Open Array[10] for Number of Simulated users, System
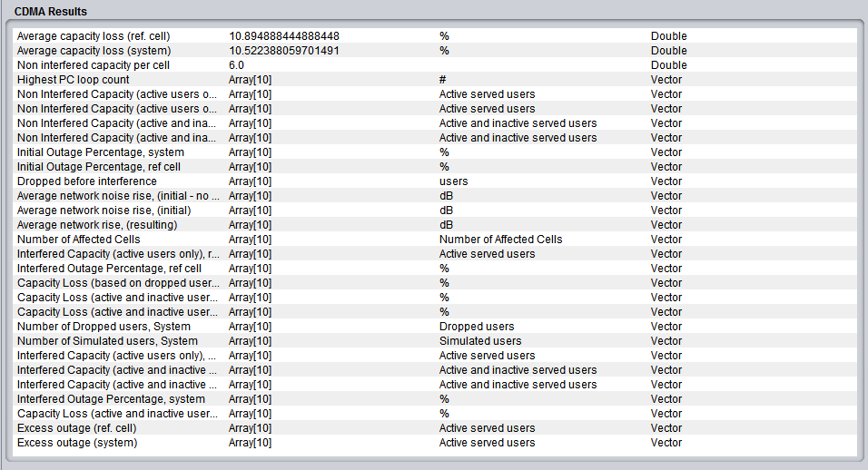868x470 pixels. (x=251, y=340)
